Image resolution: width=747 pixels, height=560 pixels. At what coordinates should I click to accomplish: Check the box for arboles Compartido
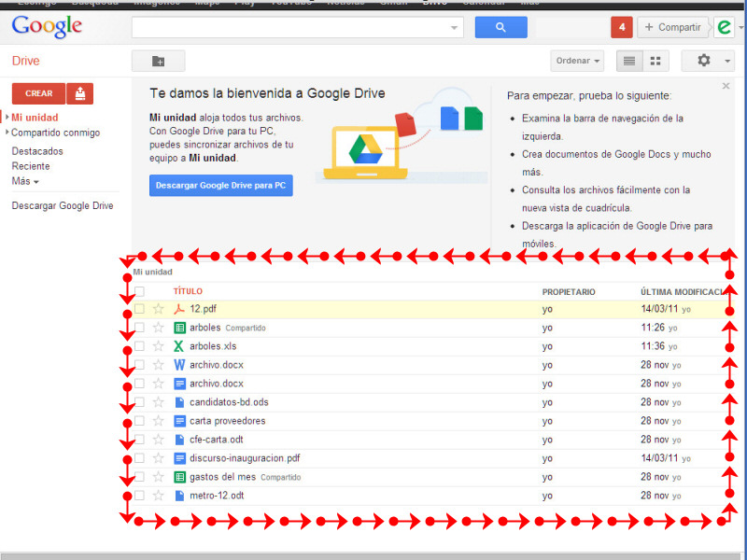(139, 328)
